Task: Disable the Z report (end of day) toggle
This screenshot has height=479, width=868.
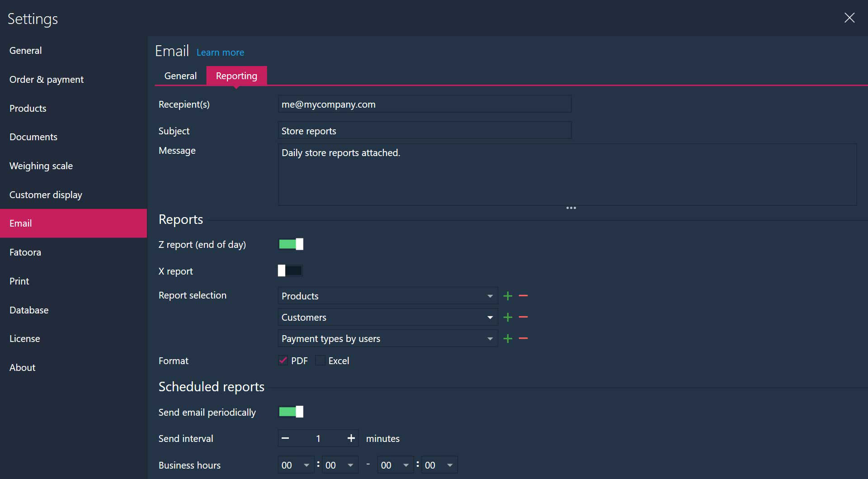Action: 291,244
